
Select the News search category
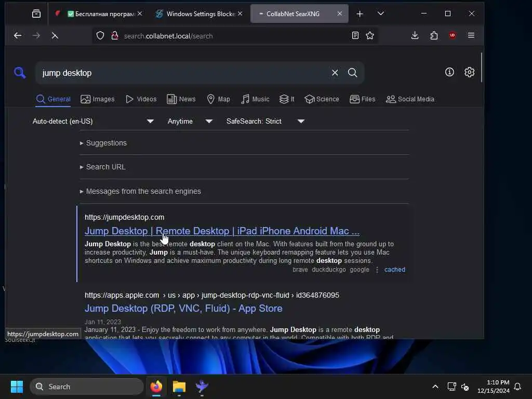(x=181, y=99)
